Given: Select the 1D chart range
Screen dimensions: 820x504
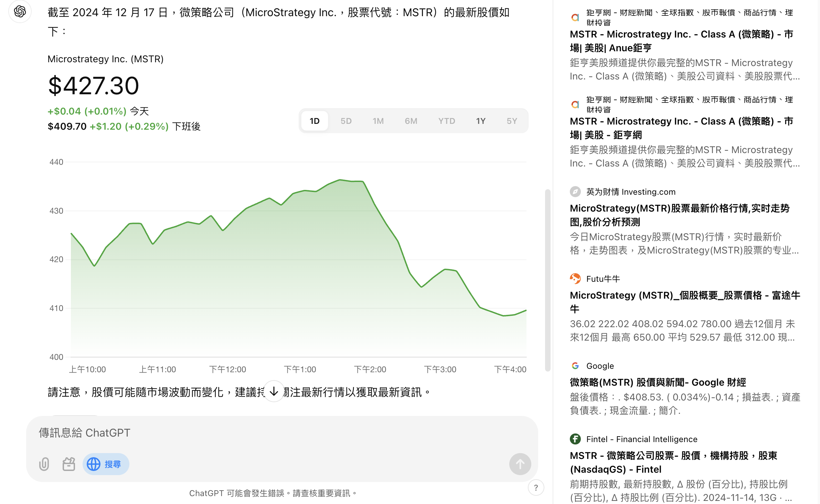Looking at the screenshot, I should pyautogui.click(x=315, y=121).
